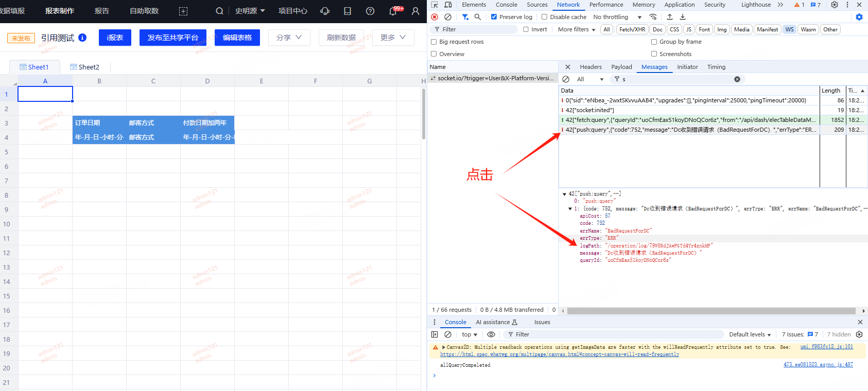Click the DevTools inspect element picker icon
The width and height of the screenshot is (868, 391).
click(x=435, y=5)
